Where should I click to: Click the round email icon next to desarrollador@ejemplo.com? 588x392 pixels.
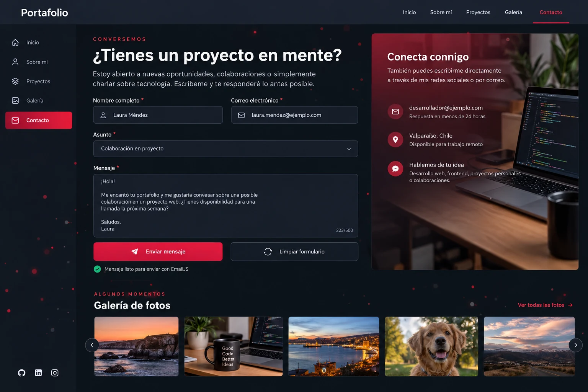[395, 112]
